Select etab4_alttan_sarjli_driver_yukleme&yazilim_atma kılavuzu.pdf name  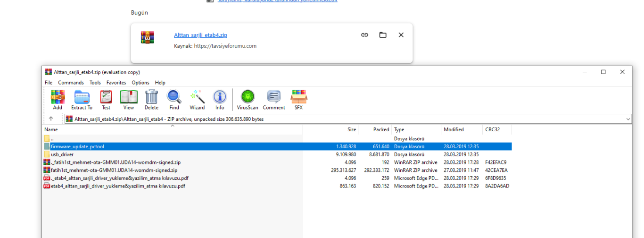point(118,186)
